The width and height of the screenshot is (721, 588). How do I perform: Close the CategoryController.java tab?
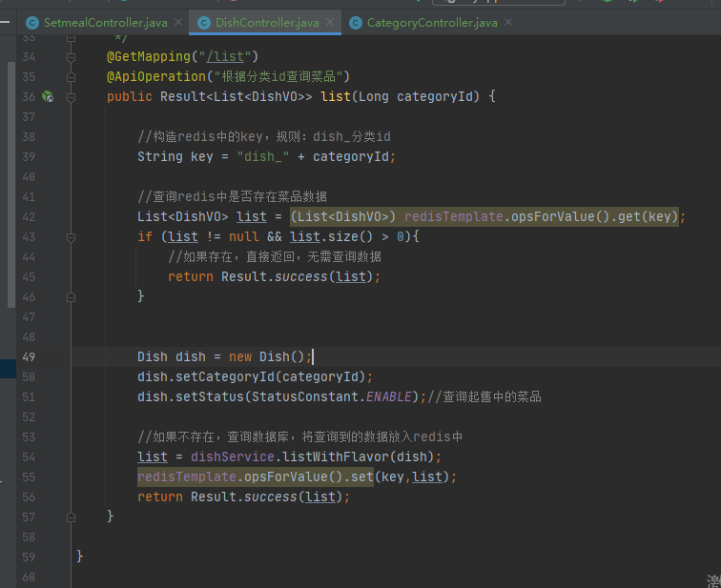508,22
